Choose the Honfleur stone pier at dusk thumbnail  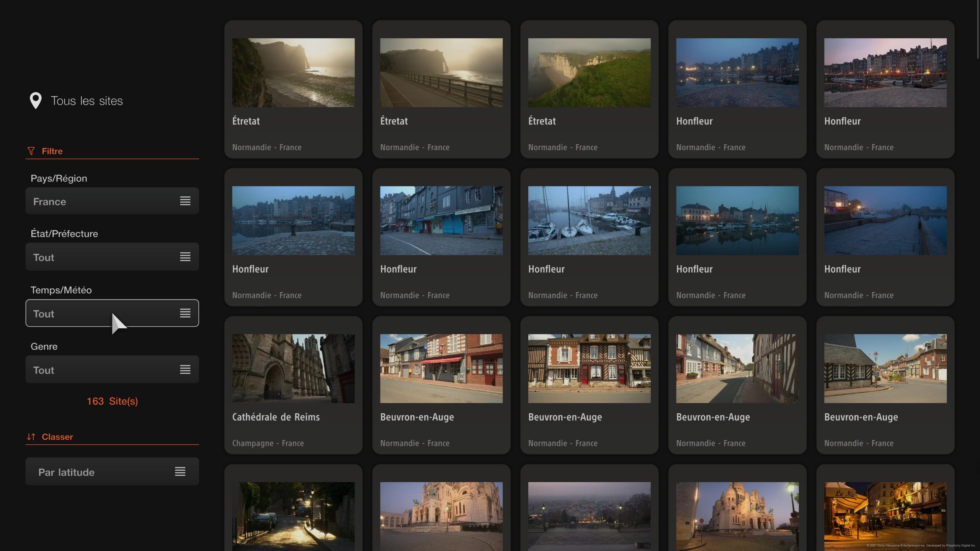point(885,220)
